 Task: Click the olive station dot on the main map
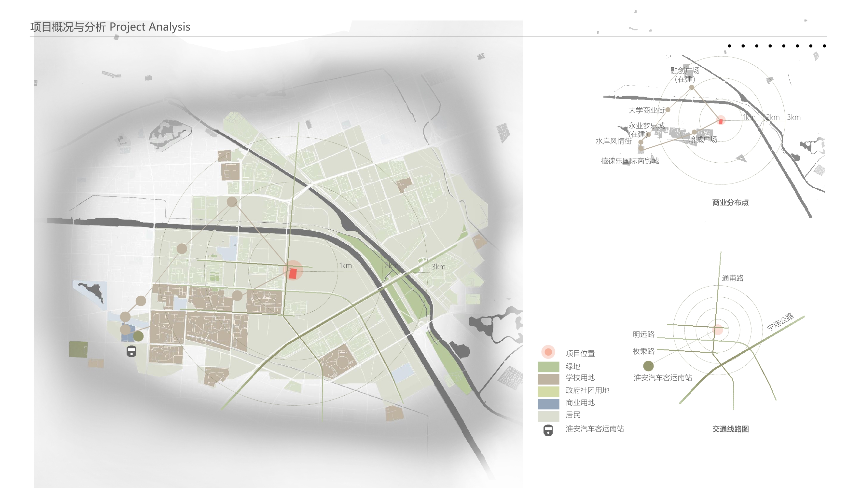(138, 336)
